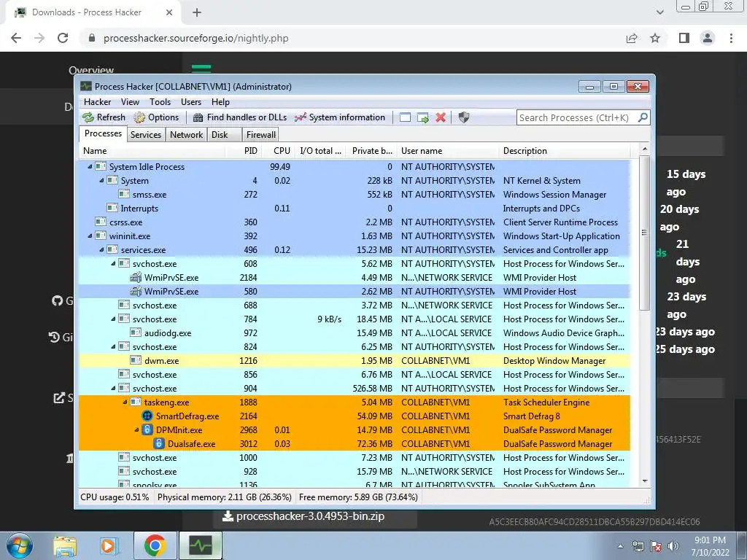Open the Tools menu

coord(160,102)
